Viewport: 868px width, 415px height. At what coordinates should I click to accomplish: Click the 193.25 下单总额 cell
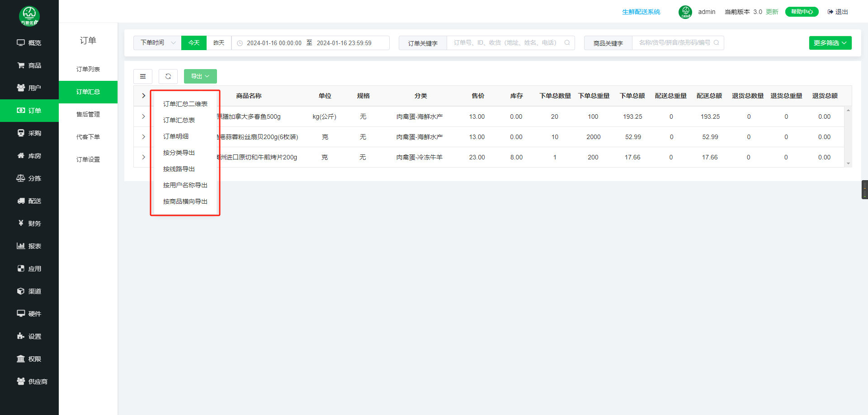632,117
